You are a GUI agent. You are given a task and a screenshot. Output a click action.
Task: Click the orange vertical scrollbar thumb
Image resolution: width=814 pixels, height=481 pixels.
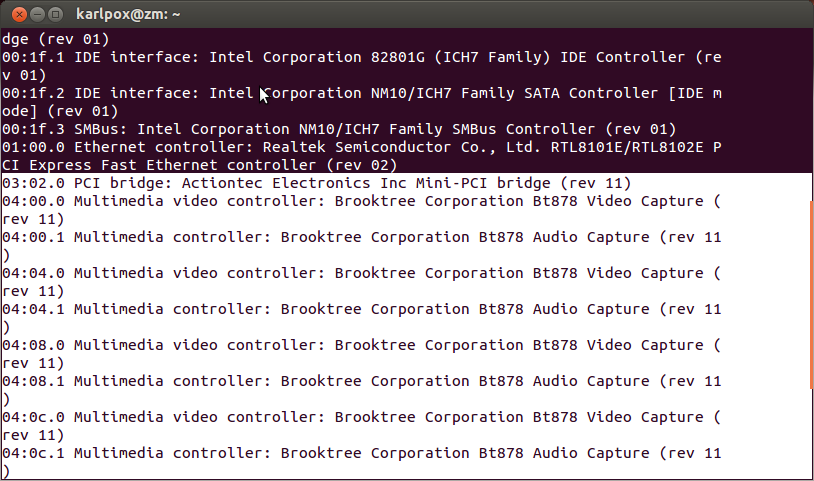pyautogui.click(x=810, y=295)
